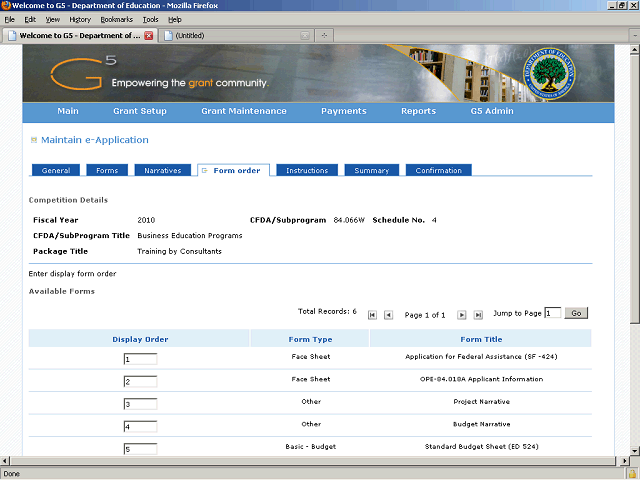The width and height of the screenshot is (640, 480).
Task: Open the Tools menu
Action: point(150,20)
